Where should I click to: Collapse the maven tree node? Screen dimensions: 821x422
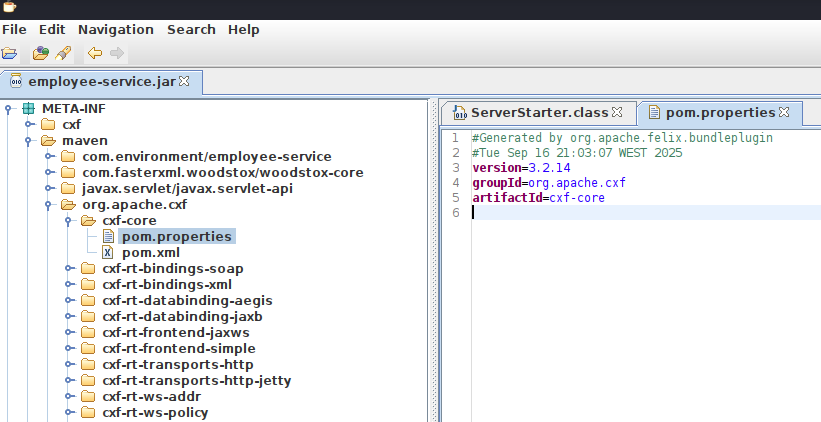28,141
